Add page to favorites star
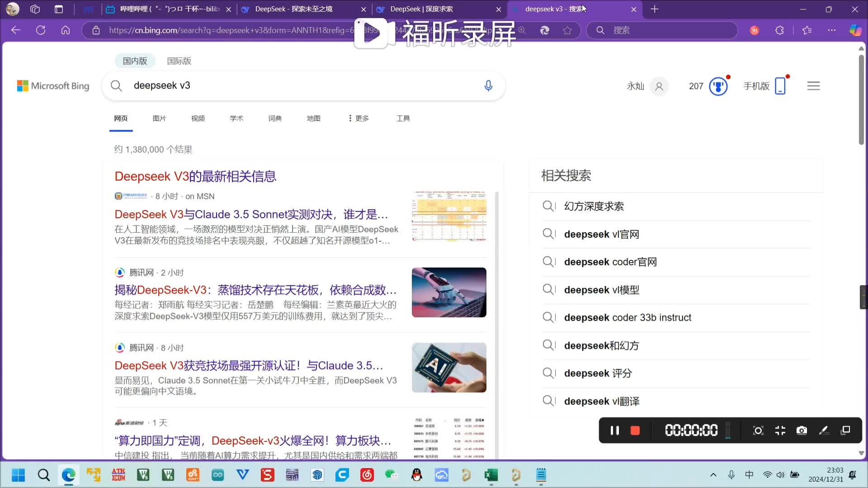The image size is (868, 488). click(x=567, y=30)
